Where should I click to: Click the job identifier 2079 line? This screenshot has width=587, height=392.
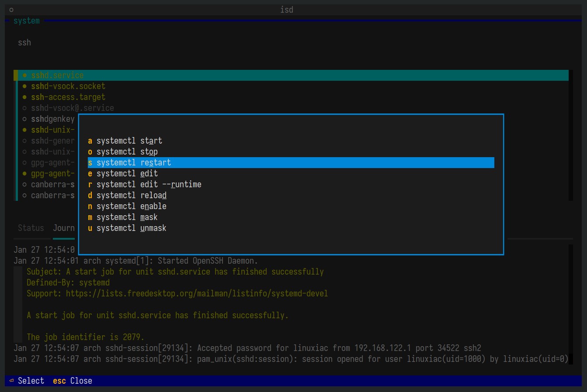tap(85, 337)
